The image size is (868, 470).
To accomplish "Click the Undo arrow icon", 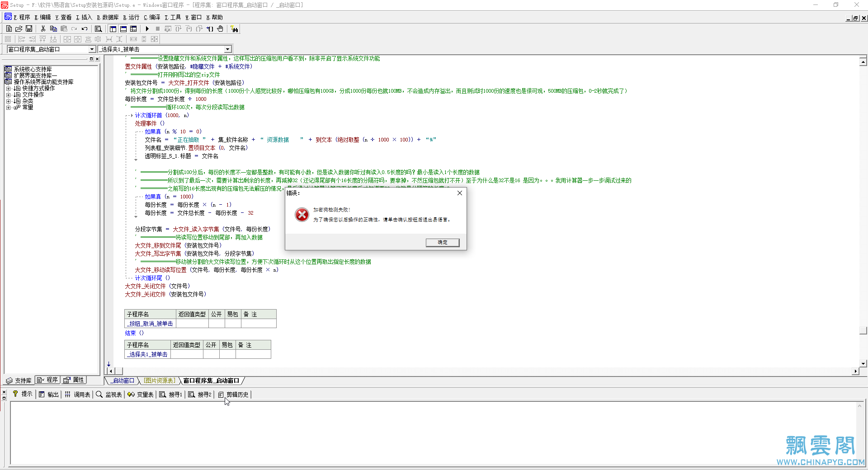I will (x=85, y=28).
